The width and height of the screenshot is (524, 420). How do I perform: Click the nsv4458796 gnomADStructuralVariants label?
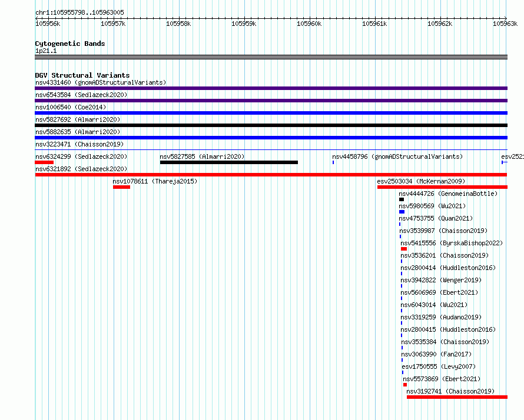pos(397,156)
